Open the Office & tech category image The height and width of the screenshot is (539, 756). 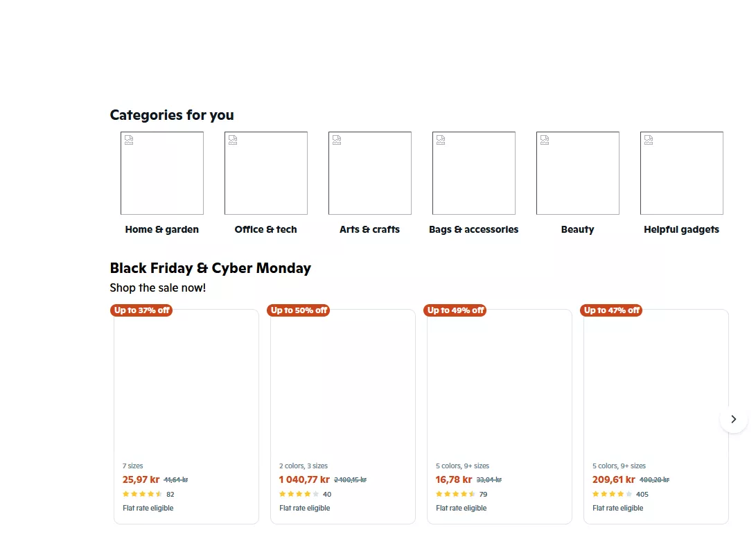pyautogui.click(x=266, y=173)
